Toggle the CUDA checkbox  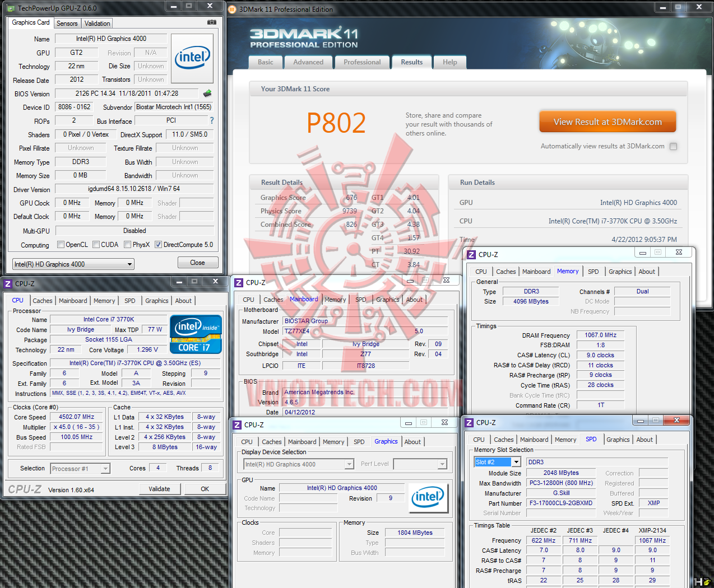tap(96, 245)
